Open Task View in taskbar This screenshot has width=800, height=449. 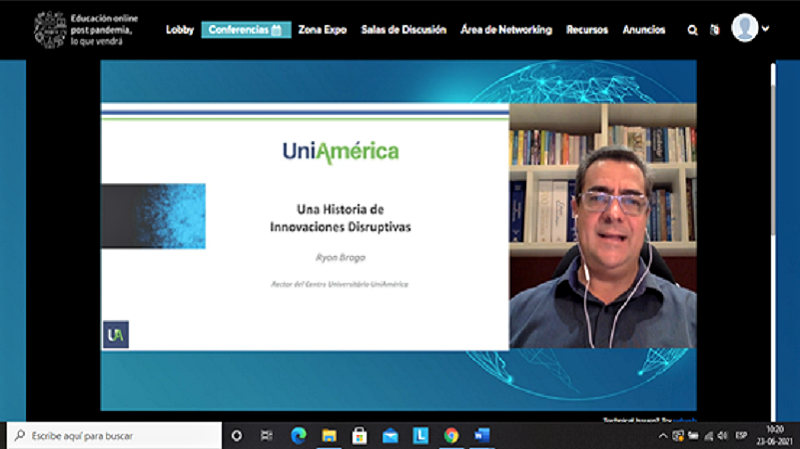pos(266,436)
